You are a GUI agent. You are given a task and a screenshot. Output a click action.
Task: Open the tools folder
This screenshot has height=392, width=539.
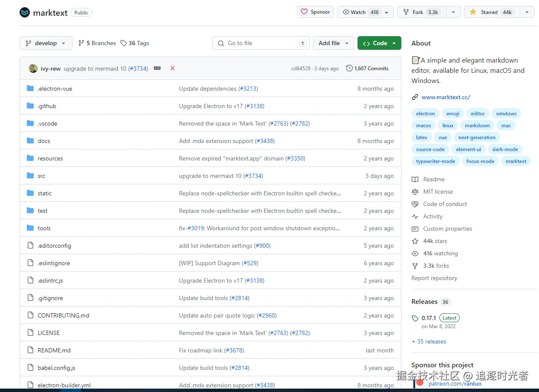coord(44,228)
